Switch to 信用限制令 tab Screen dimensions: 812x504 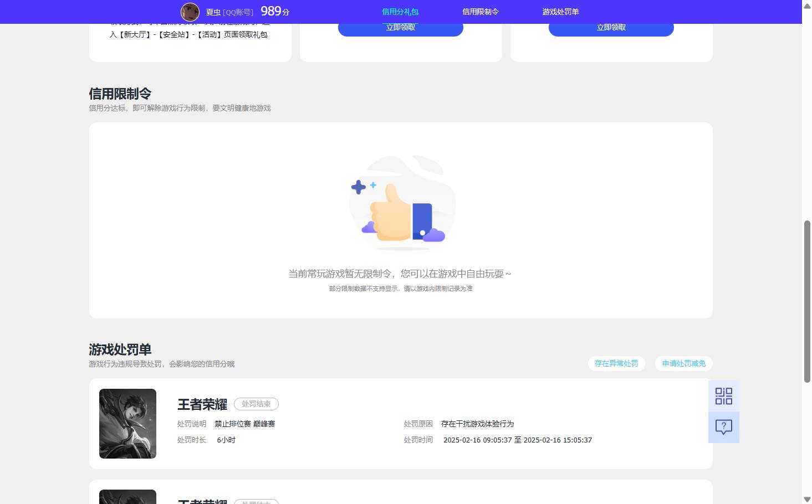(481, 12)
